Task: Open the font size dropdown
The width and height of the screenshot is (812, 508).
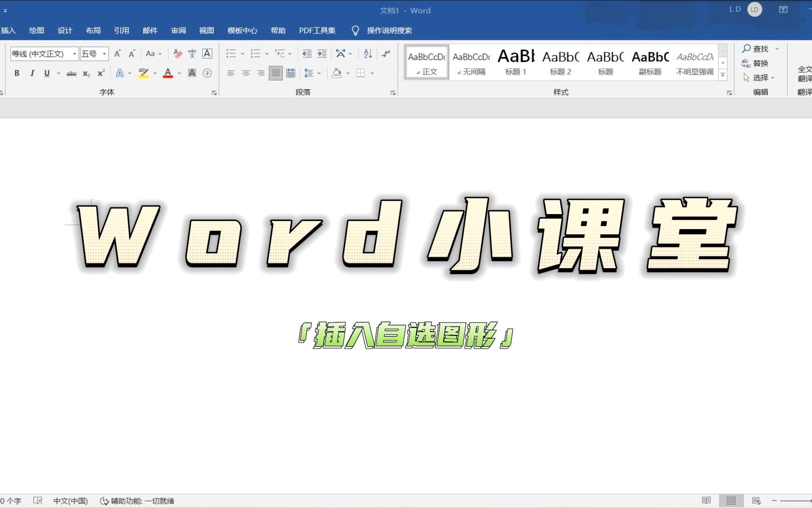Action: pyautogui.click(x=104, y=54)
